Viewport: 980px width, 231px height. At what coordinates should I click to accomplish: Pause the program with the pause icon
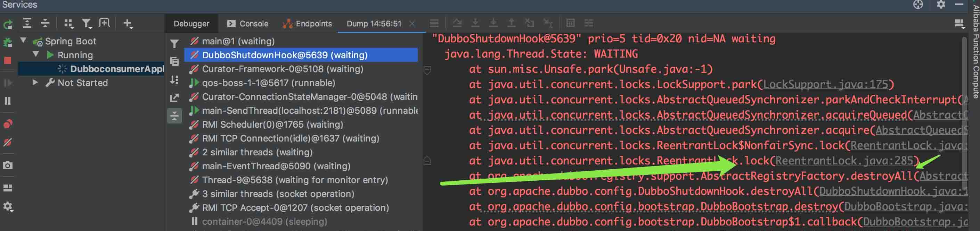pyautogui.click(x=8, y=101)
